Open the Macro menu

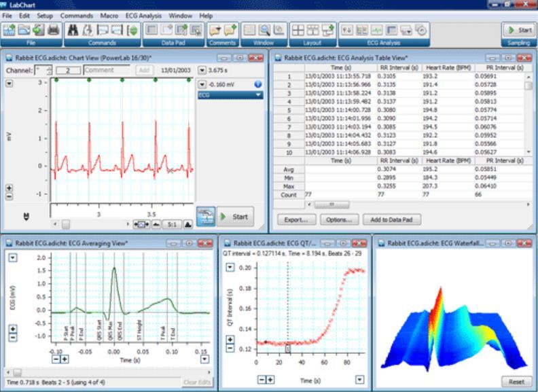point(109,16)
